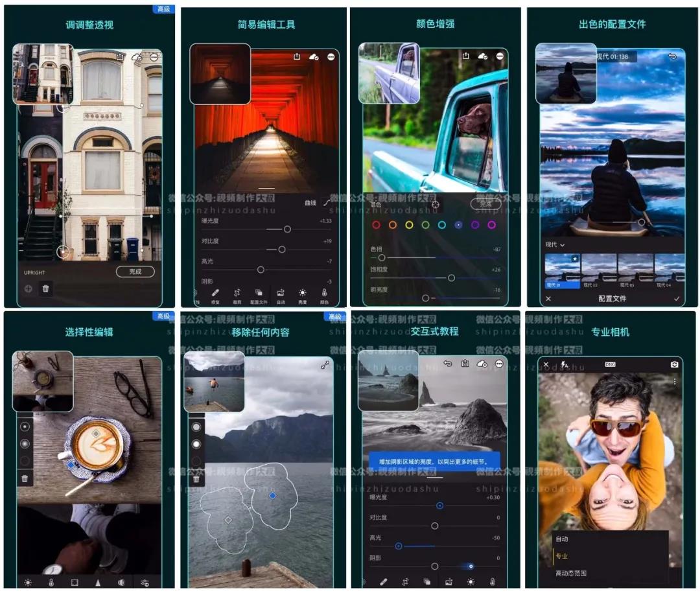Select yellow color circle in 混色

(409, 225)
